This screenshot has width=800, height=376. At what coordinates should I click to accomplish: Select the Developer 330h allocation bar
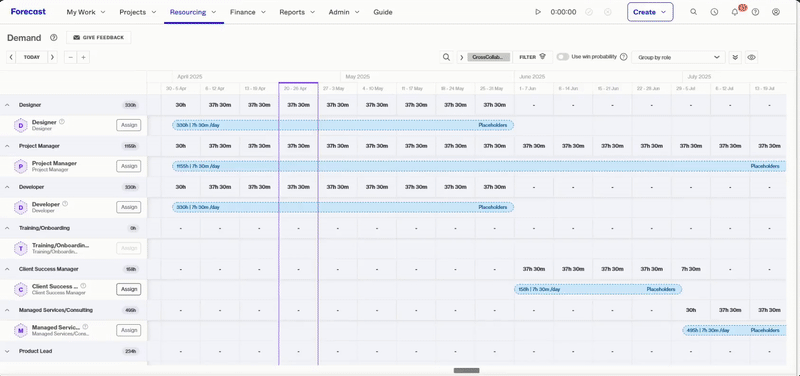[343, 207]
